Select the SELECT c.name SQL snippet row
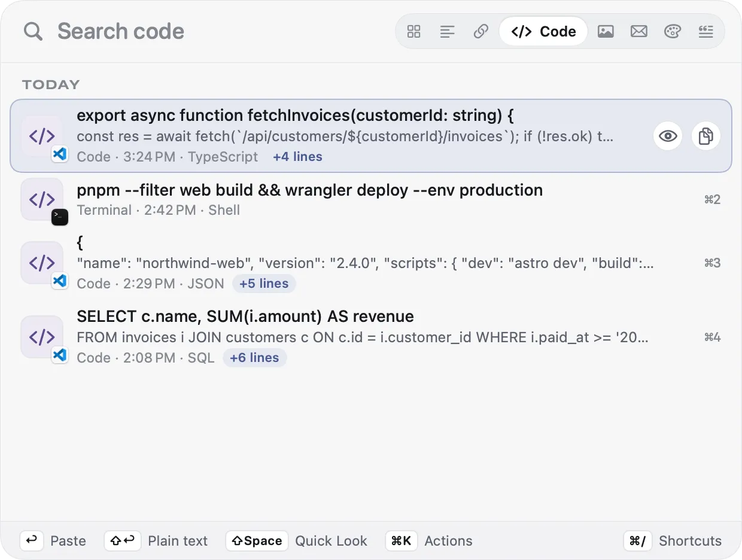 (x=371, y=337)
